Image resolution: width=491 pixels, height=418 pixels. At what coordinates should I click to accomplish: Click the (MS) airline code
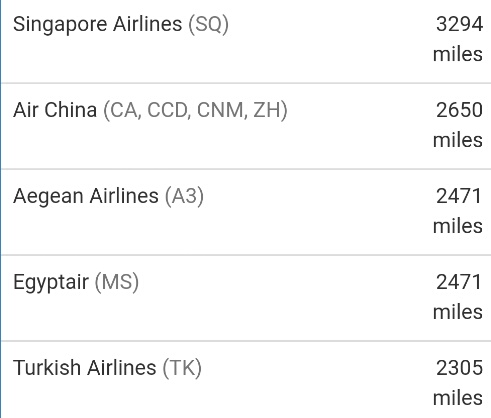pyautogui.click(x=117, y=283)
